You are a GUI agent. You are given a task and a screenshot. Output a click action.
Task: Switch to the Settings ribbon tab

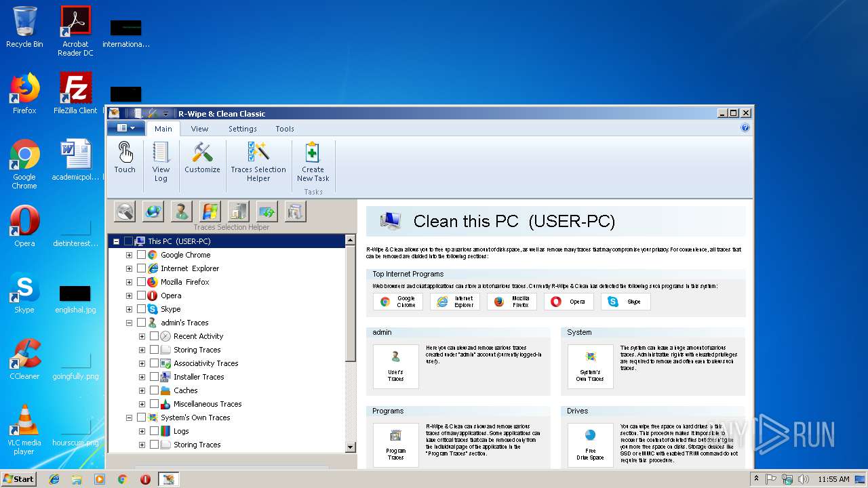(x=242, y=129)
